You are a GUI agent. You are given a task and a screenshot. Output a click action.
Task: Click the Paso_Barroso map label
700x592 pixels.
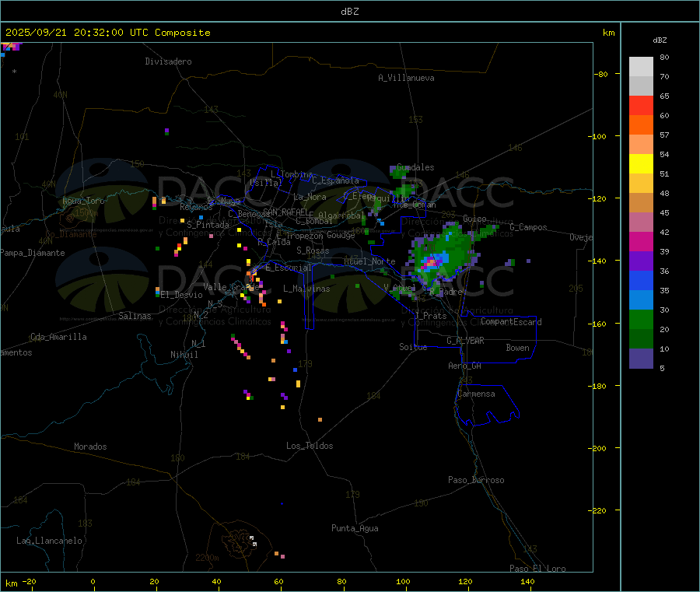476,480
